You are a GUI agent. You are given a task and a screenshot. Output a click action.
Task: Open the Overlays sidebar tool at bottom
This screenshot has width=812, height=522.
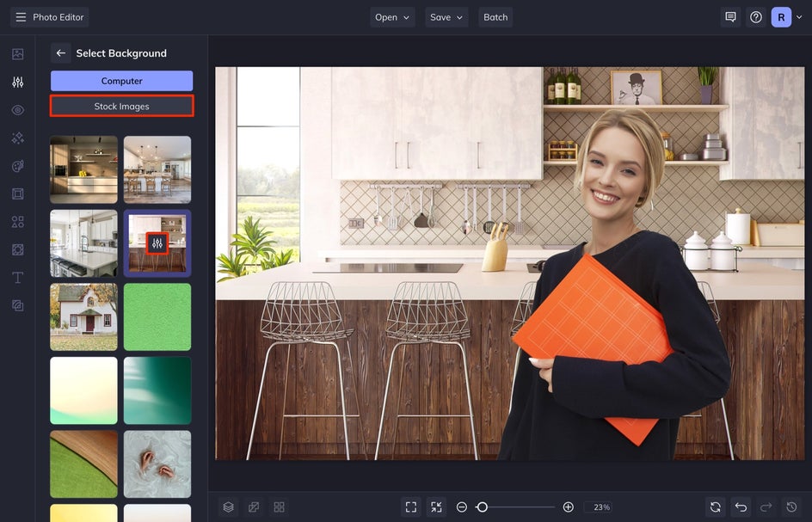coord(17,305)
